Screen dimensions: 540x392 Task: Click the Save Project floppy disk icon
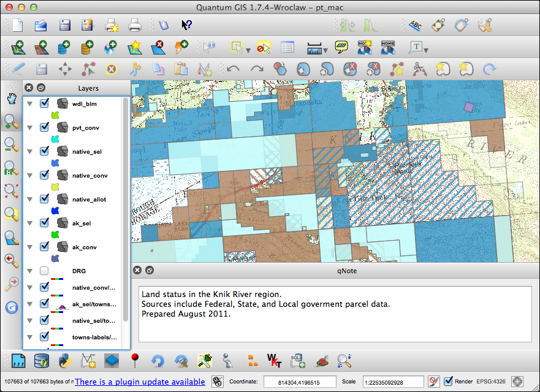pyautogui.click(x=65, y=25)
